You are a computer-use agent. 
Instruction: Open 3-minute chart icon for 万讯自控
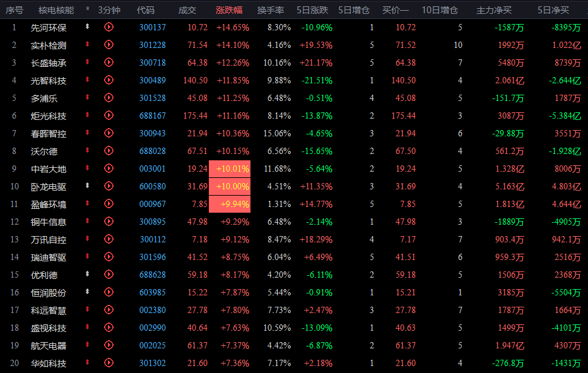coord(109,239)
